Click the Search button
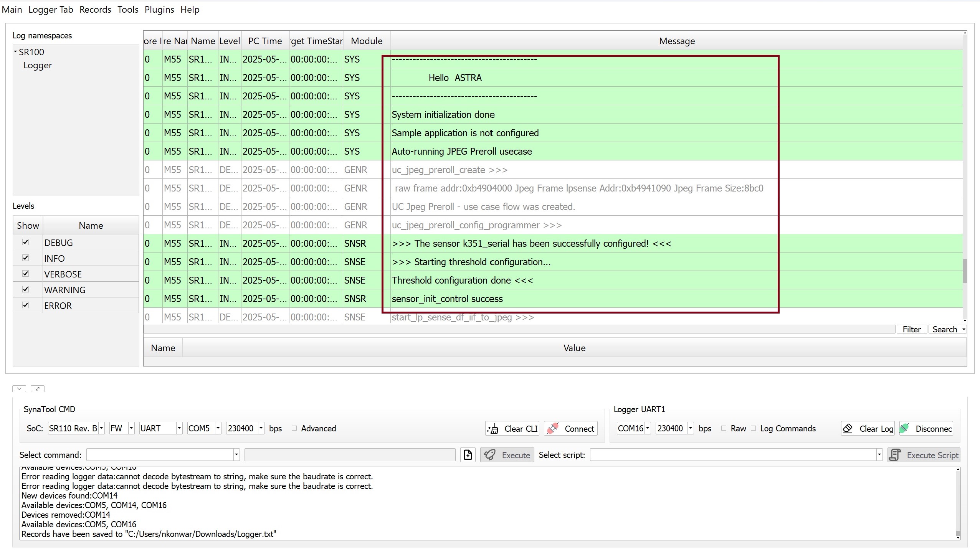980x558 pixels. [x=944, y=329]
